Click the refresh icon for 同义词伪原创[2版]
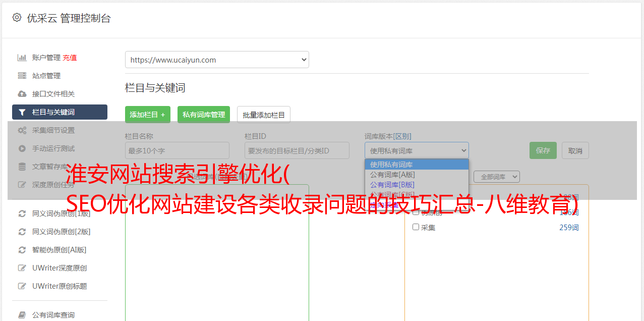This screenshot has width=644, height=321. coord(22,232)
